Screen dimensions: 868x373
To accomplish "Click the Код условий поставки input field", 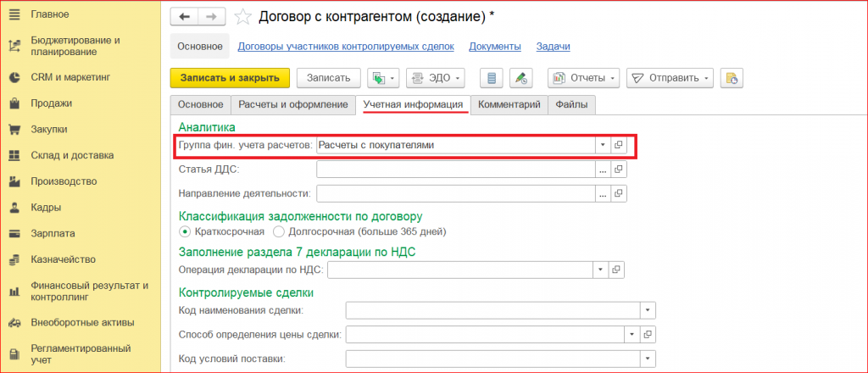I will coord(492,359).
